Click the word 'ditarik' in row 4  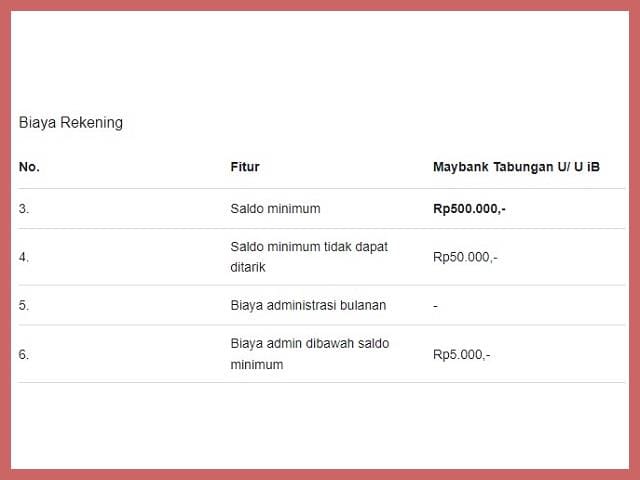[x=248, y=268]
